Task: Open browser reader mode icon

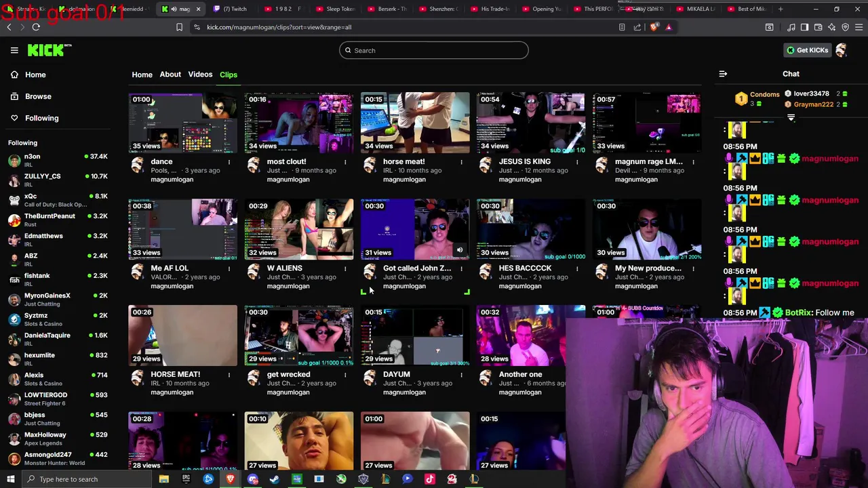Action: point(622,27)
